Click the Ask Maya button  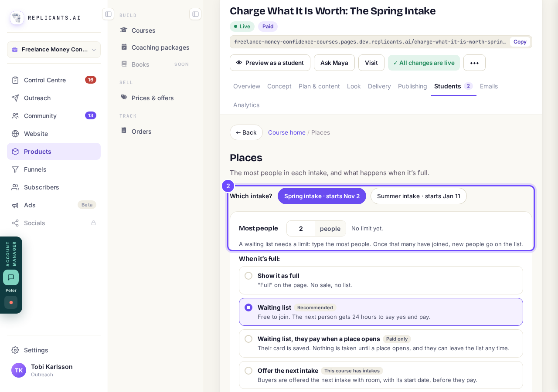click(x=334, y=63)
